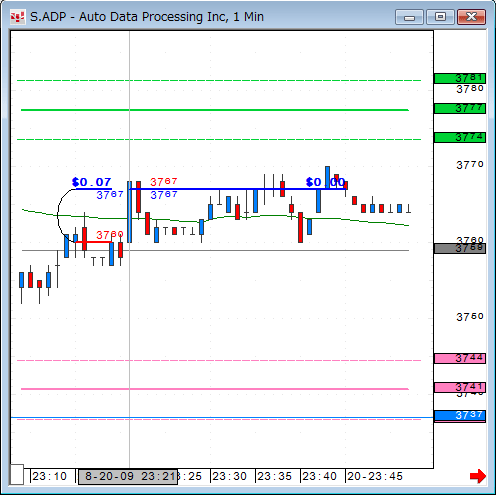This screenshot has height=495, width=496.
Task: Click the small white box at bottom-left corner
Action: point(17,474)
